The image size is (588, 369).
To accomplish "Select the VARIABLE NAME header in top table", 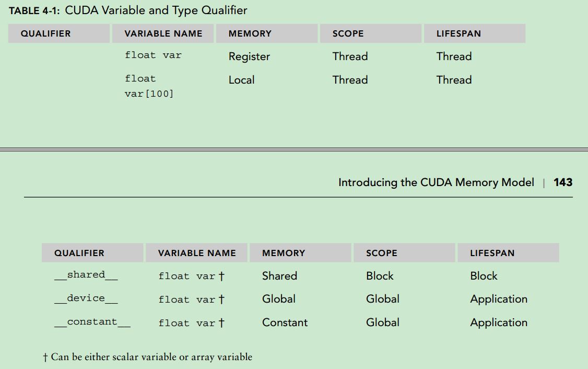I will (x=163, y=33).
